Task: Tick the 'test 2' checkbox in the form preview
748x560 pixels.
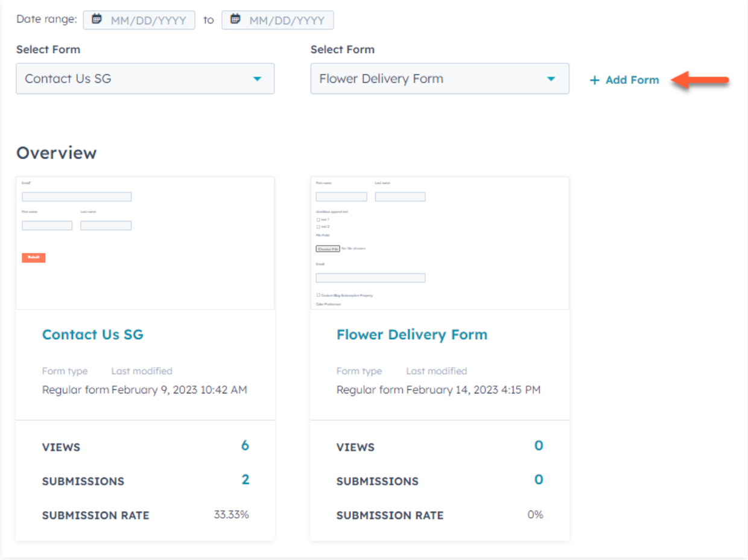Action: click(318, 227)
